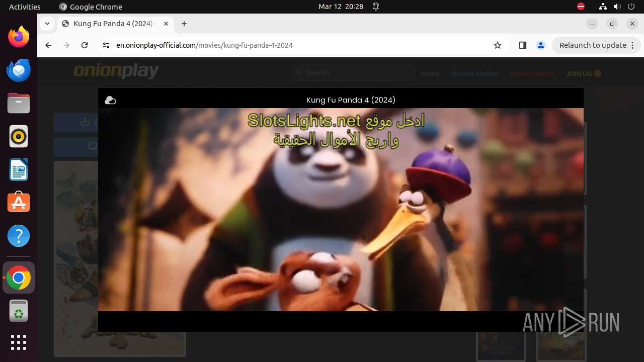
Task: Open Browse Movies link
Action: coord(474,73)
